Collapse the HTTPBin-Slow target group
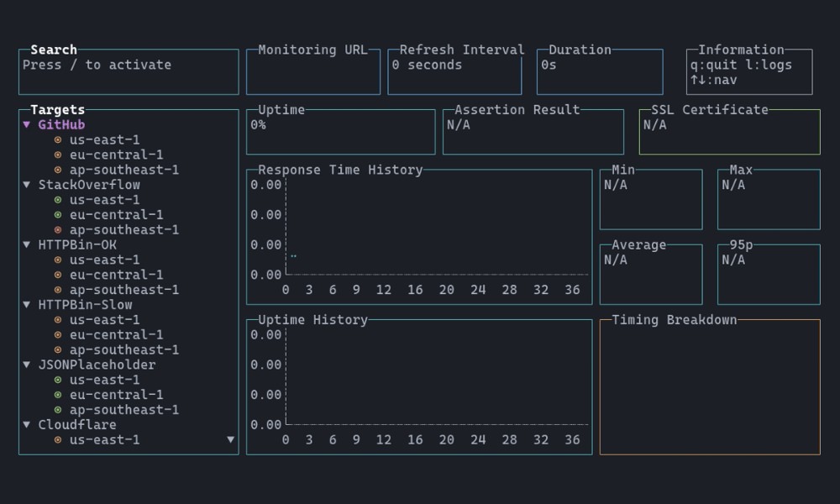Screen dimensions: 840x504 point(25,305)
